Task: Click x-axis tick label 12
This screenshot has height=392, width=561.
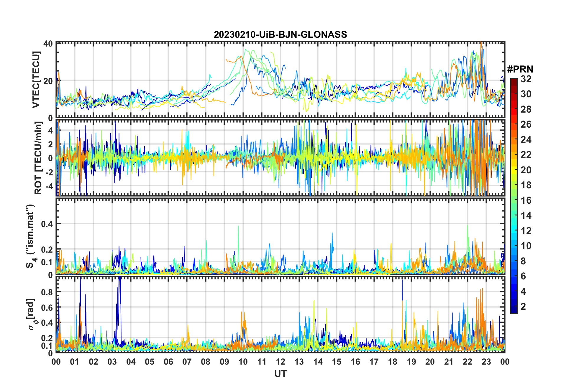Action: click(x=280, y=362)
